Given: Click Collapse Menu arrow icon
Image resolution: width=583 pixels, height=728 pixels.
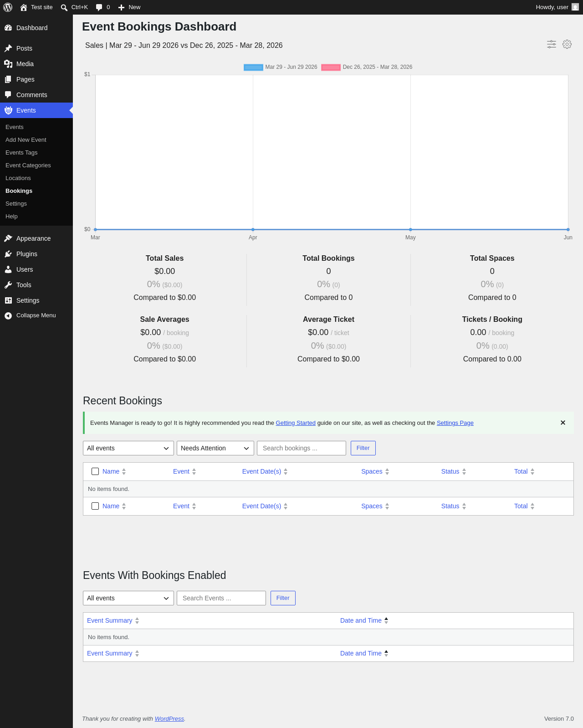Looking at the screenshot, I should click(x=8, y=315).
